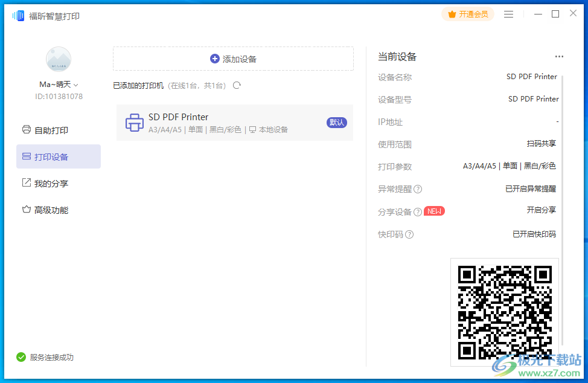Click the 设备型号 value SD PDF Printer
This screenshot has height=383, width=588.
tap(533, 99)
